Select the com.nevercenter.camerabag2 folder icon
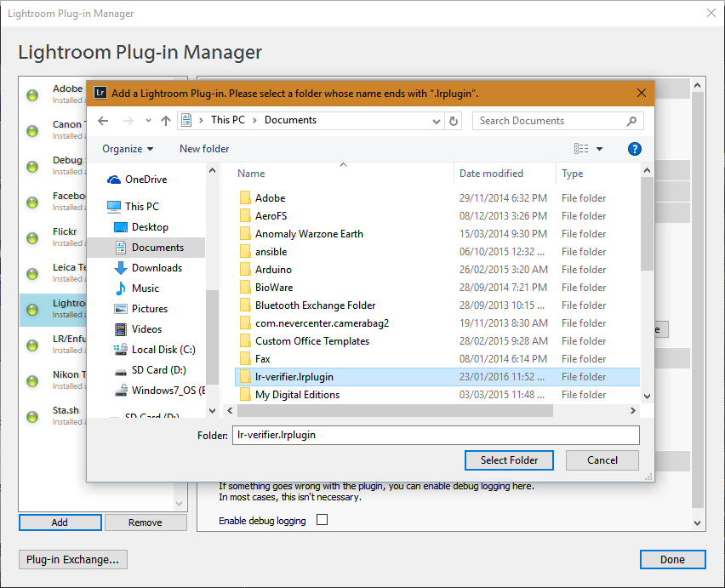The width and height of the screenshot is (725, 588). coord(245,323)
